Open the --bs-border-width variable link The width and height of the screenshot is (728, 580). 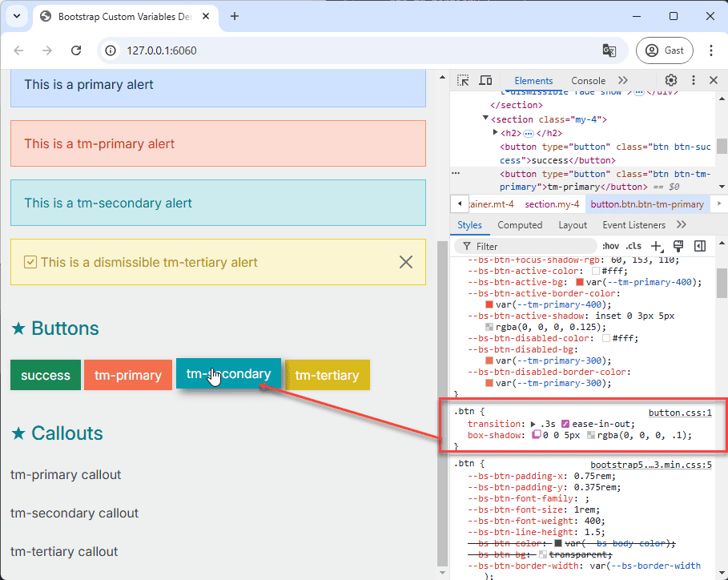[656, 566]
